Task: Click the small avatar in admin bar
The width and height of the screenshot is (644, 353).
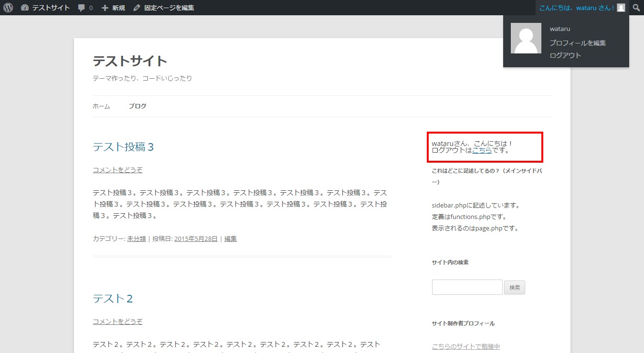Action: coord(621,8)
